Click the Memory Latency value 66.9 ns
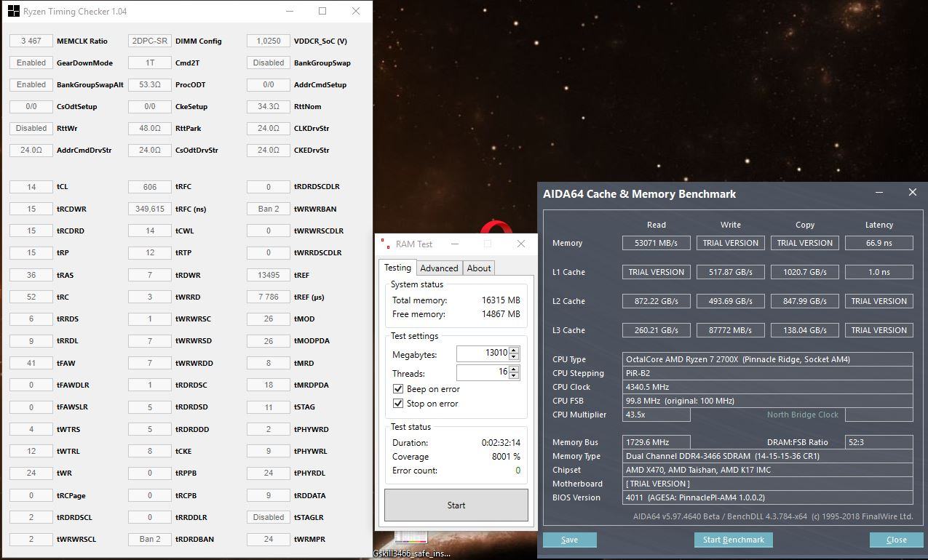928x560 pixels. pyautogui.click(x=879, y=243)
